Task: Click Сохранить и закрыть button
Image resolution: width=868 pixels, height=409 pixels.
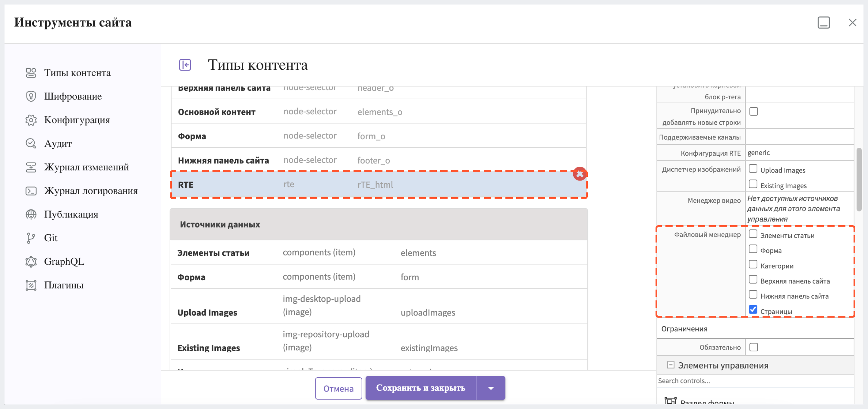Action: click(420, 388)
